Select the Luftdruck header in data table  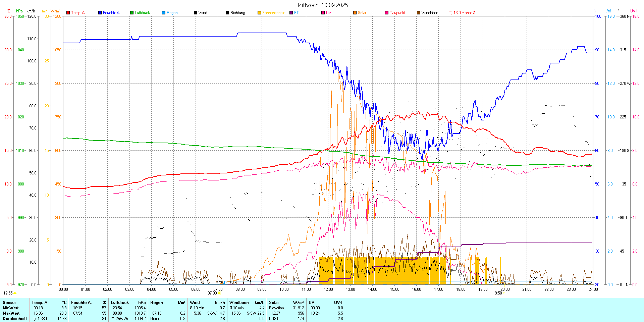[120, 303]
